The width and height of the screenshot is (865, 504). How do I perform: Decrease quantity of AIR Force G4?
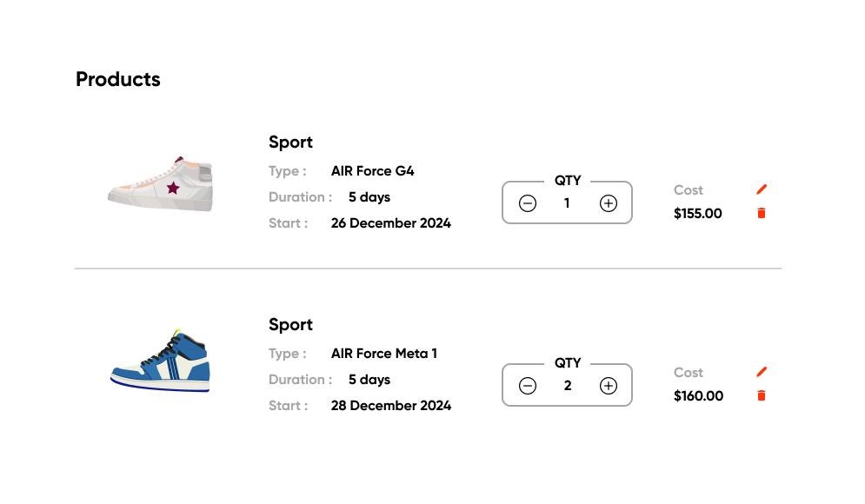pyautogui.click(x=528, y=203)
